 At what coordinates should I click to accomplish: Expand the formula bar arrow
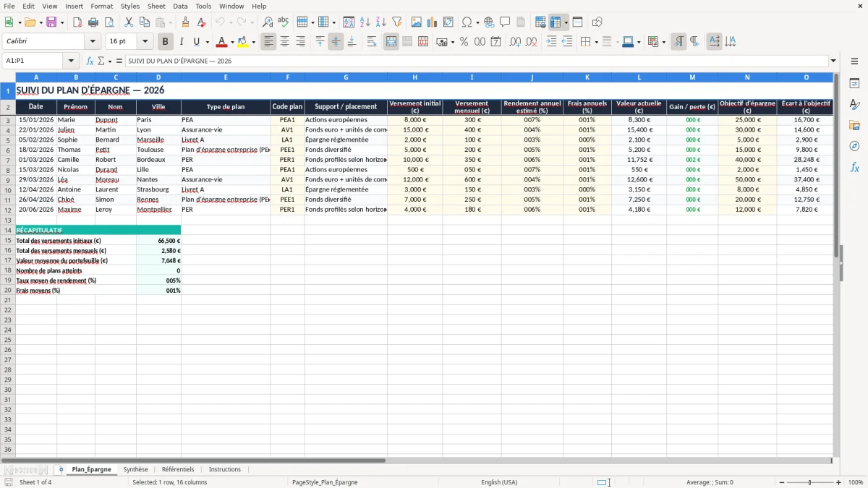click(x=833, y=61)
